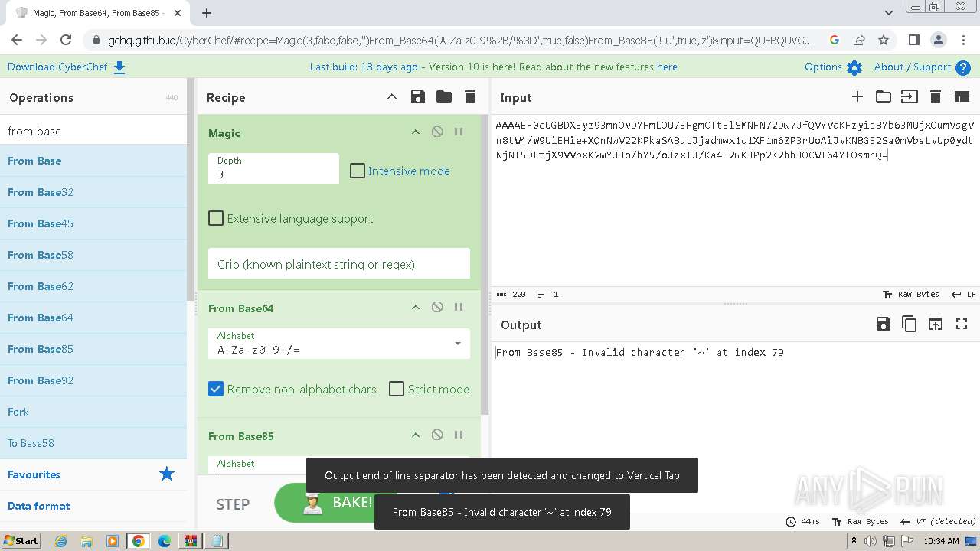Uncheck Remove non-alphabet chars

pyautogui.click(x=216, y=389)
